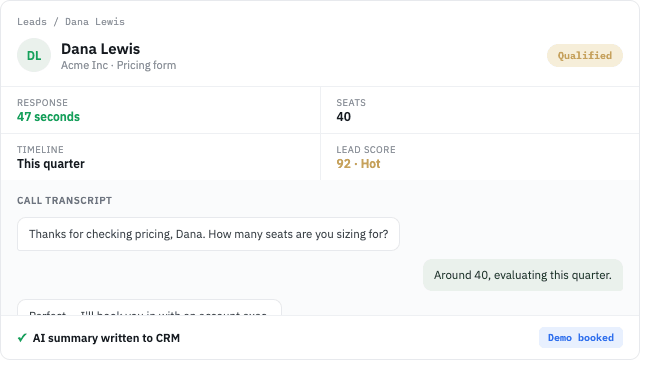Click the Timeline field label

point(41,152)
